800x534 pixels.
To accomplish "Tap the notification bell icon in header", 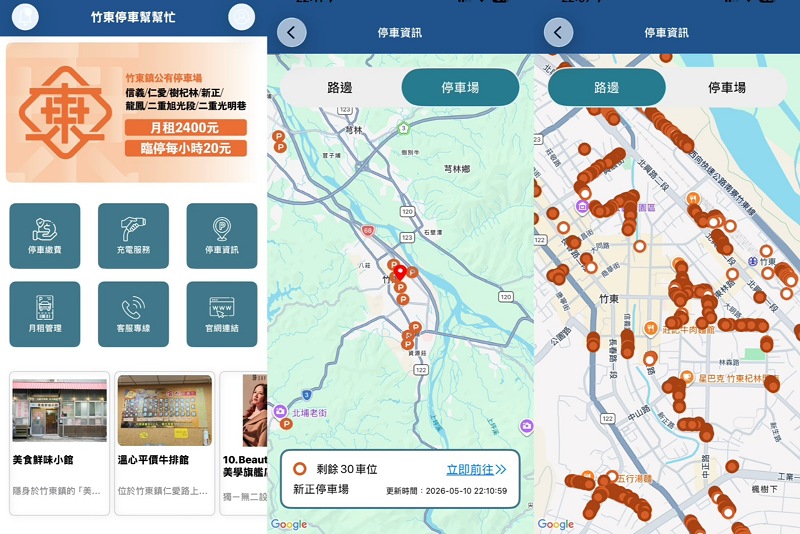I will [26, 17].
